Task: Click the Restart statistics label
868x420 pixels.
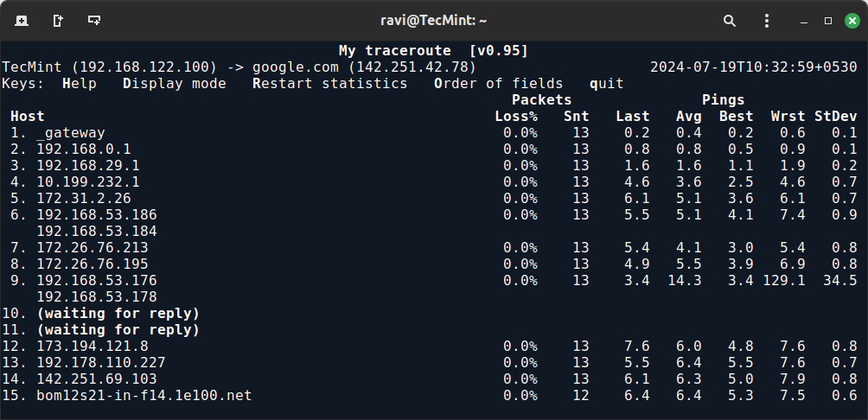Action: pos(330,84)
